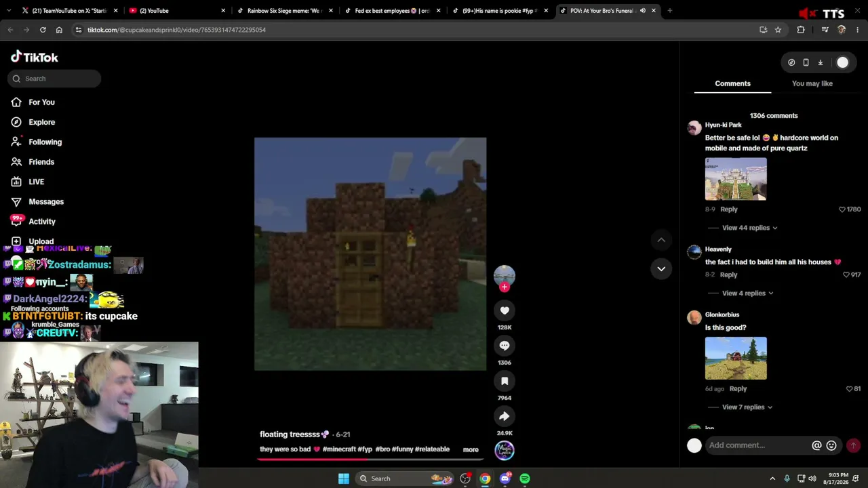Open the emoji picker in comment box
Screen dimensions: 868x488
831,445
